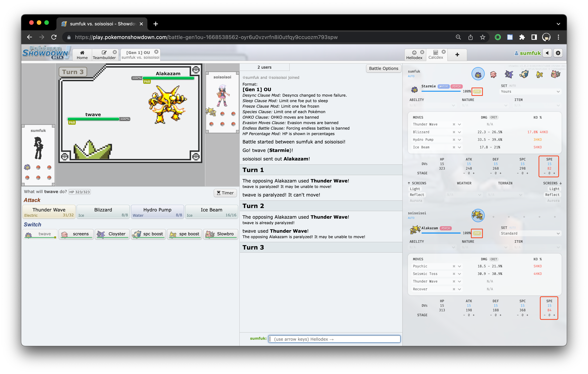Viewport: 588px width, 374px height.
Task: Expand the Blizzard move dropdown
Action: click(459, 132)
